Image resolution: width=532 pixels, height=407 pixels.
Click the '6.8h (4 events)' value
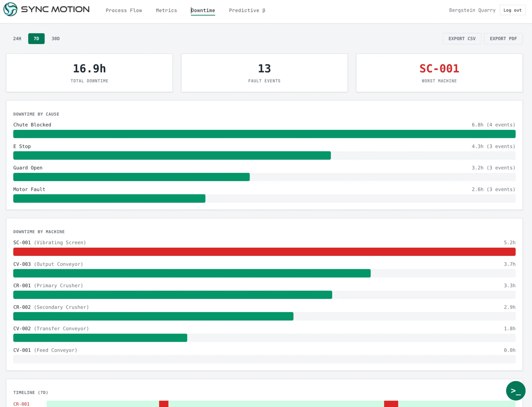click(493, 125)
